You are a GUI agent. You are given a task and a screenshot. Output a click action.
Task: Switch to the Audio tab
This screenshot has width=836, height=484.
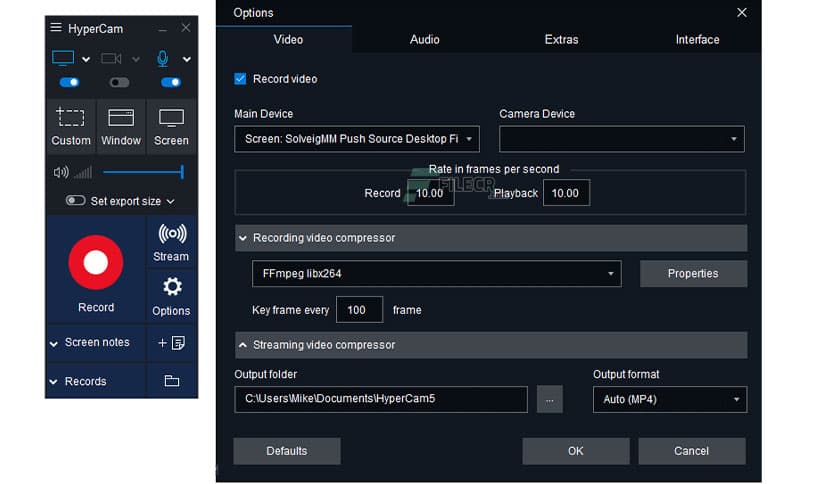tap(425, 40)
